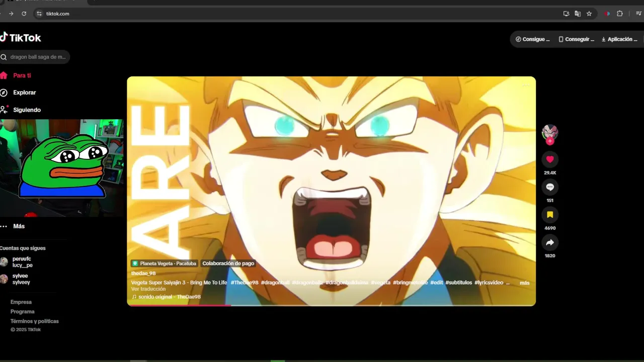
Task: Click the Consigue button with coin icon
Action: point(532,39)
